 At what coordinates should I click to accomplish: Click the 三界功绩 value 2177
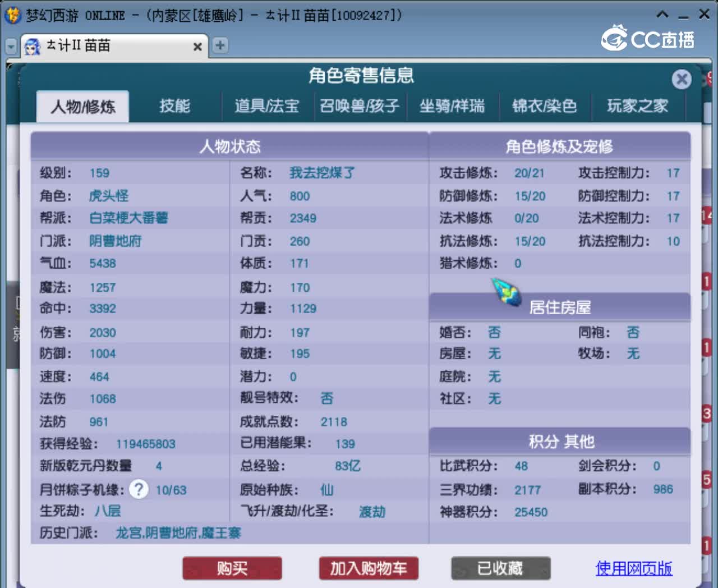coord(528,490)
